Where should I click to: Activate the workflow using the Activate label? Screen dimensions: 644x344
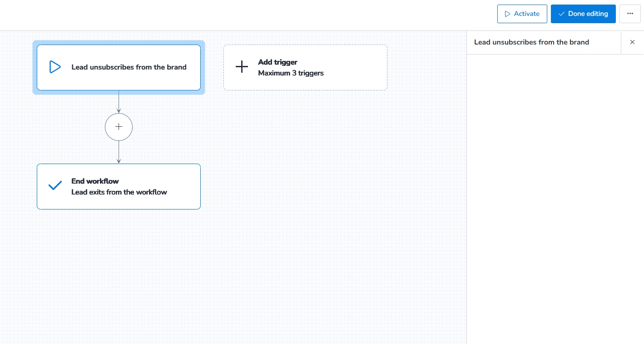click(526, 14)
